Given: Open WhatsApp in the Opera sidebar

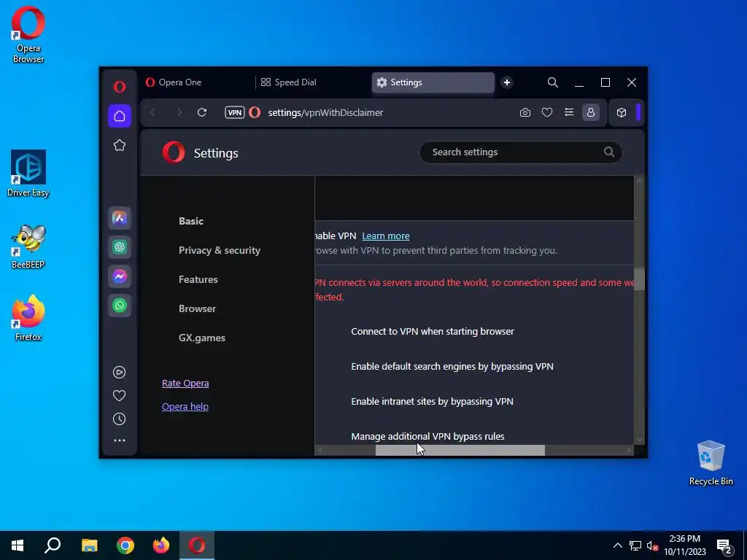Looking at the screenshot, I should pyautogui.click(x=120, y=306).
